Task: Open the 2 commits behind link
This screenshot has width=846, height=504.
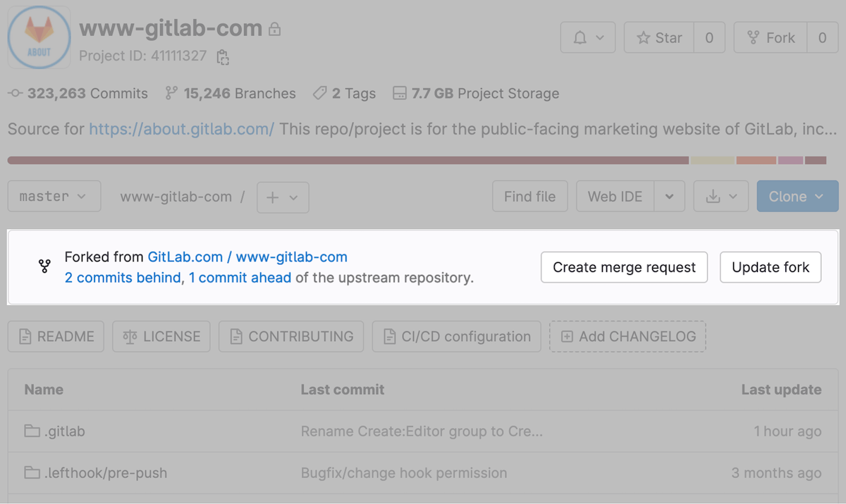Action: click(x=123, y=278)
